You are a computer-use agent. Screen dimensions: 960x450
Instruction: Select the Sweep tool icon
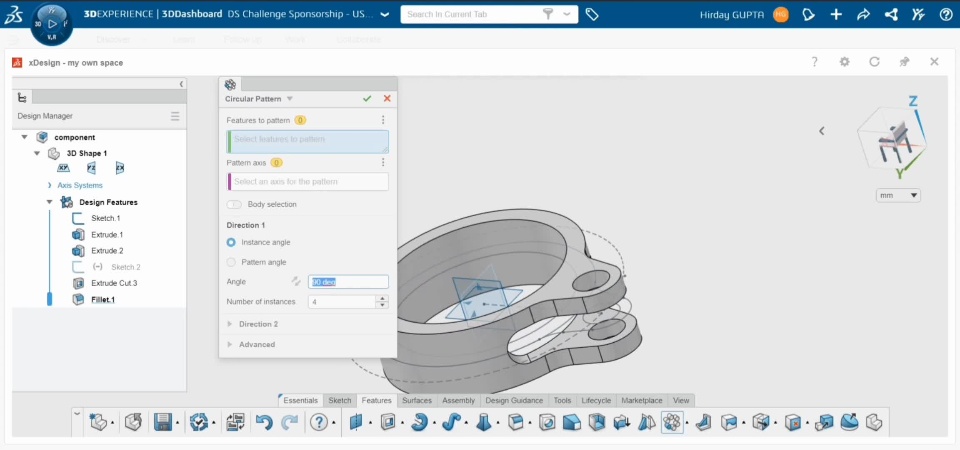click(x=451, y=422)
